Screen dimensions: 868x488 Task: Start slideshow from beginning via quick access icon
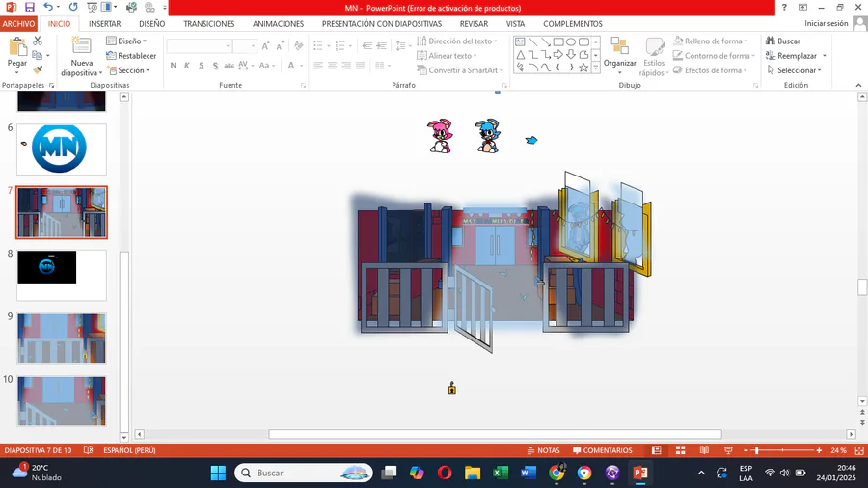(92, 7)
